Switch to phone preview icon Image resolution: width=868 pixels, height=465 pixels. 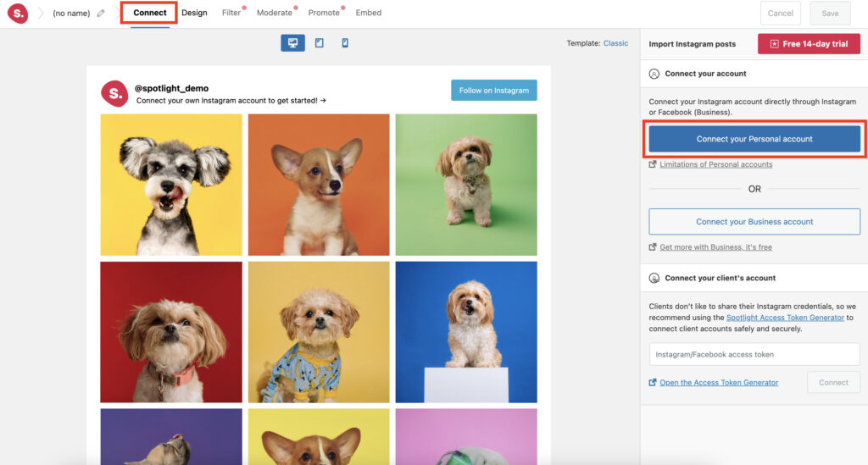tap(345, 43)
